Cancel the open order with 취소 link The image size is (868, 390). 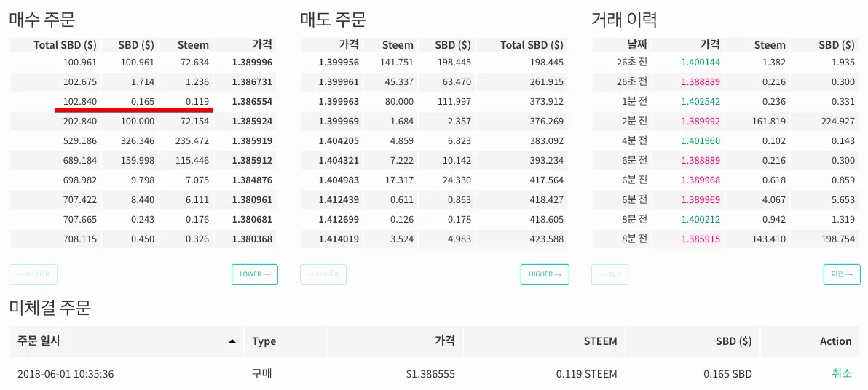[x=841, y=374]
